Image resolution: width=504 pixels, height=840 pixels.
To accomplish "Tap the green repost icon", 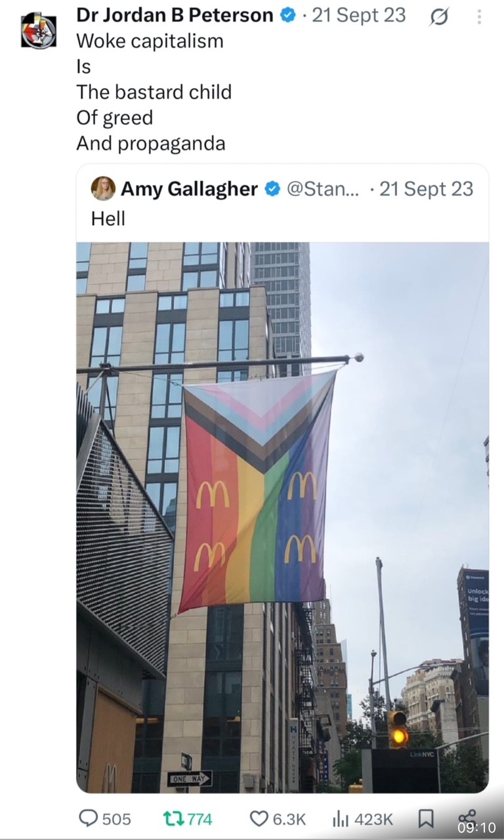I will pyautogui.click(x=173, y=818).
